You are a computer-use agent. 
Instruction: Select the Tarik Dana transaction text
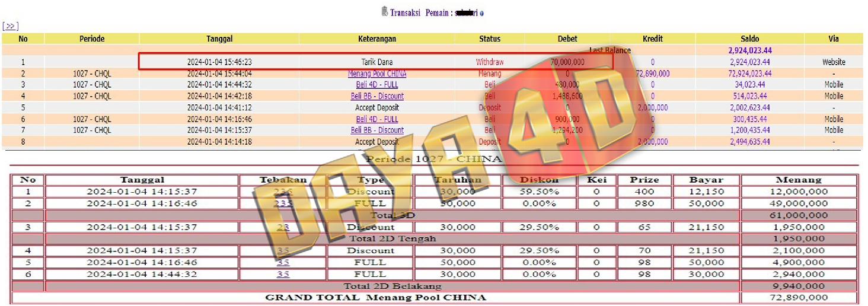pos(377,62)
